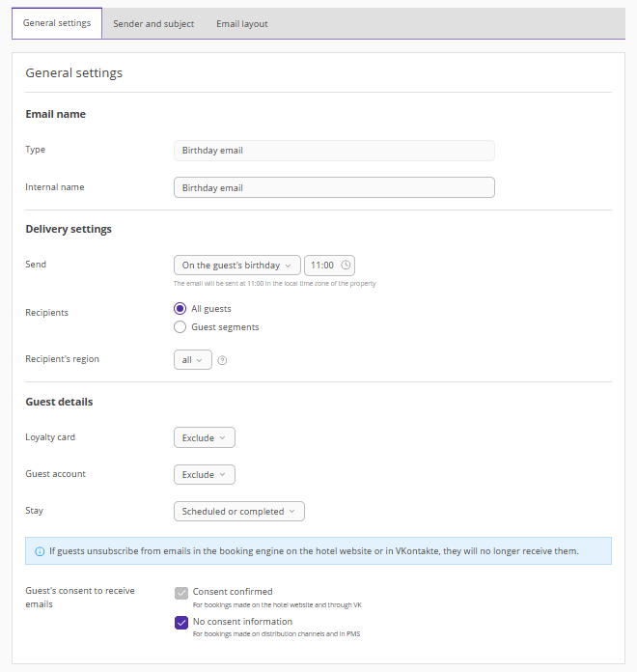
Task: Open the On the guest's birthday dropdown
Action: (236, 266)
